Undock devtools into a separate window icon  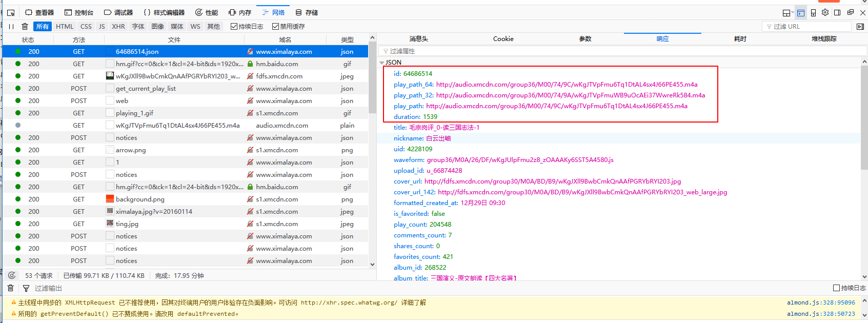tap(851, 13)
